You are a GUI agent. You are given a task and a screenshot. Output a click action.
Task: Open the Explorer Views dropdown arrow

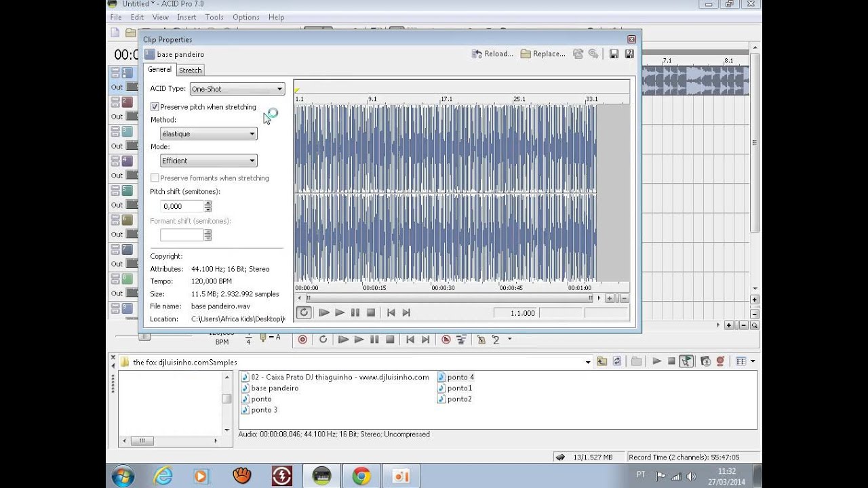click(753, 362)
